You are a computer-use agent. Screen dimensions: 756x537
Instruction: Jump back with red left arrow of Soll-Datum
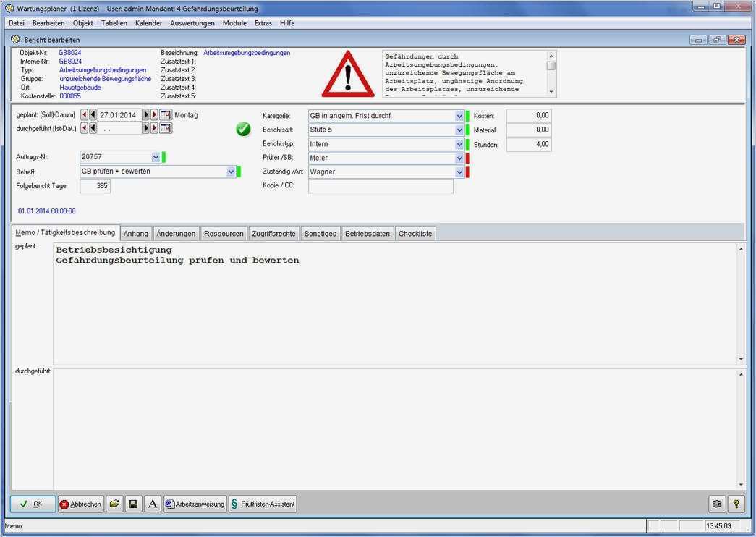(x=85, y=115)
